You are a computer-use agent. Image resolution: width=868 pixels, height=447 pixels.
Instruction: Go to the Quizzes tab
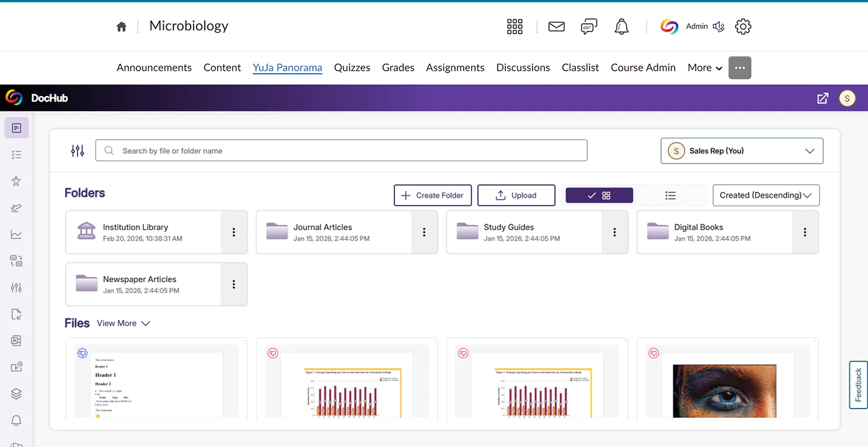(352, 68)
